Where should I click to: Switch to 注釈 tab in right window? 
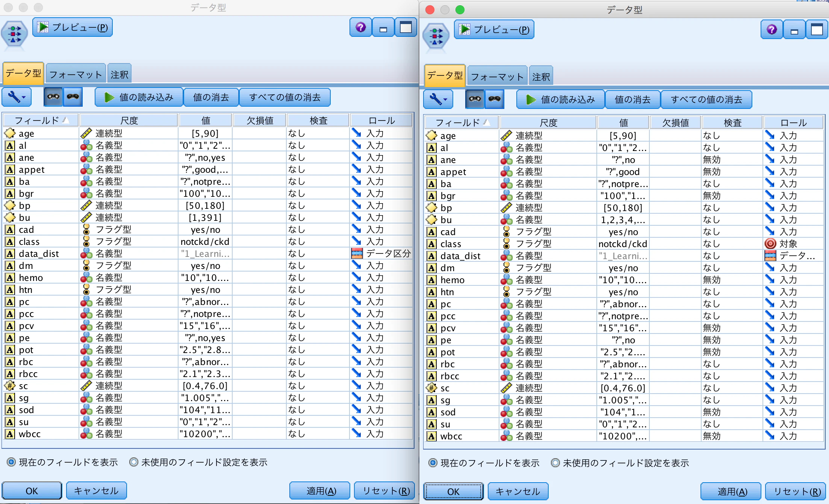tap(541, 77)
